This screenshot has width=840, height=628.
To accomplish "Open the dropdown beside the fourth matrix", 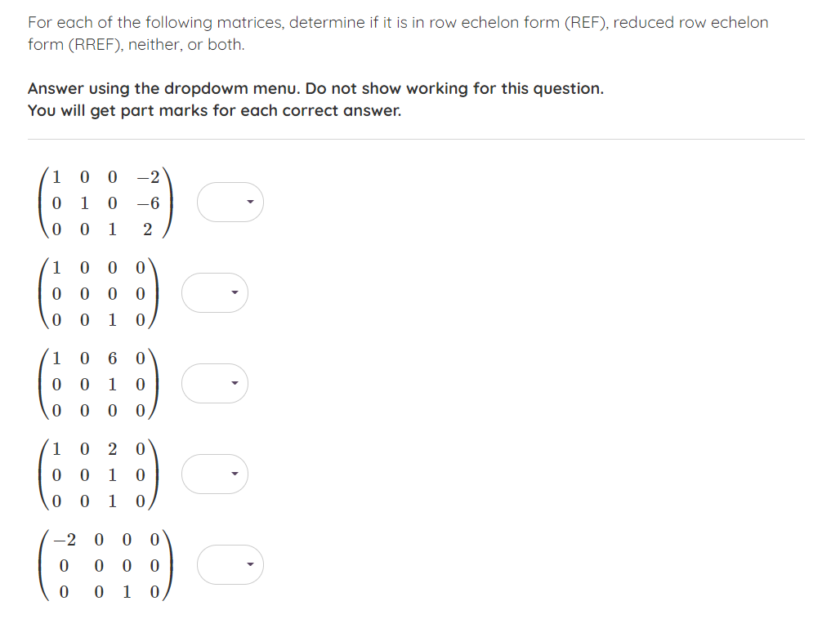I will pos(215,474).
